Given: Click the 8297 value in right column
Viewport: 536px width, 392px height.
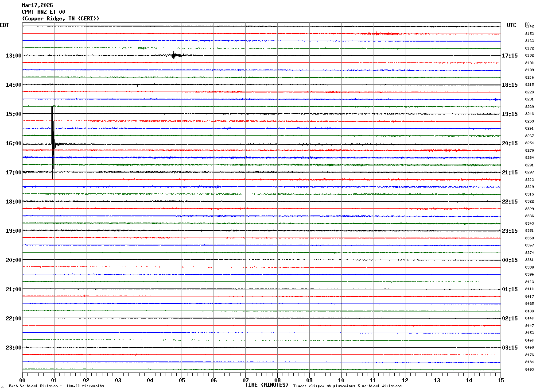Looking at the screenshot, I should point(529,173).
